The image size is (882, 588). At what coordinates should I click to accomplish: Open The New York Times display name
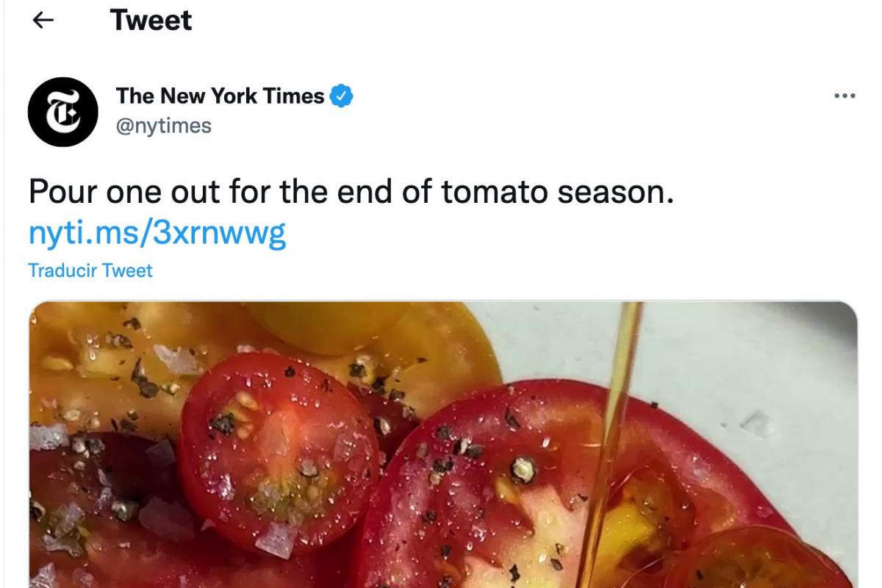click(220, 96)
